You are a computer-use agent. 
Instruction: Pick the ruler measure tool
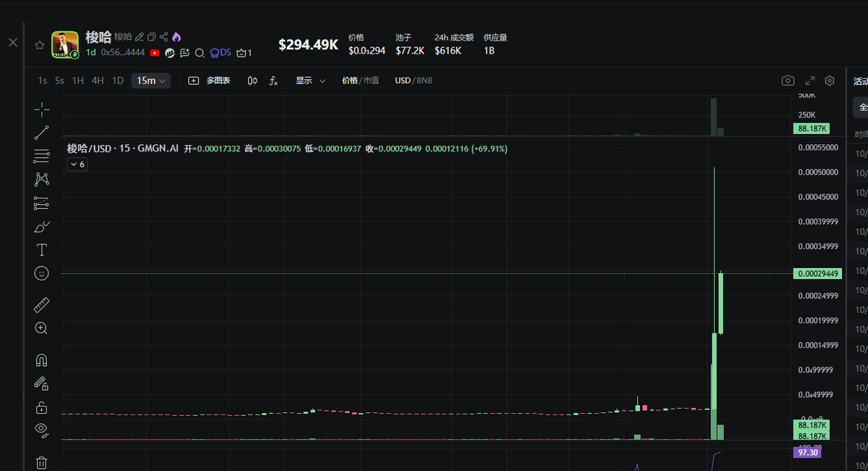(42, 305)
